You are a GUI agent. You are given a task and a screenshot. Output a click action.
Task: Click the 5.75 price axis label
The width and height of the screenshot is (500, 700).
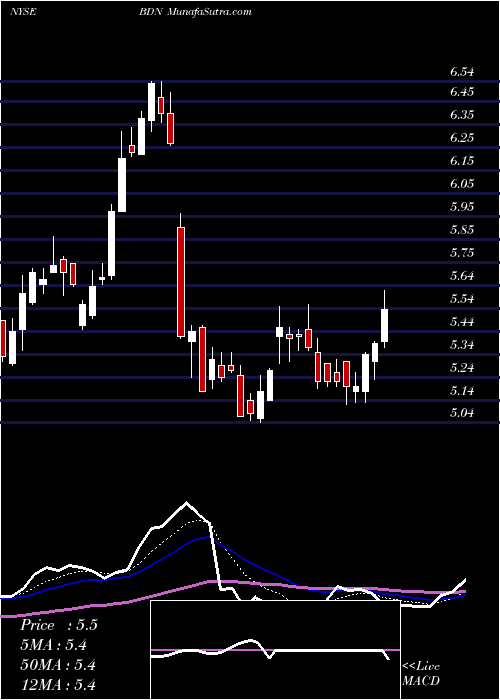tap(462, 253)
